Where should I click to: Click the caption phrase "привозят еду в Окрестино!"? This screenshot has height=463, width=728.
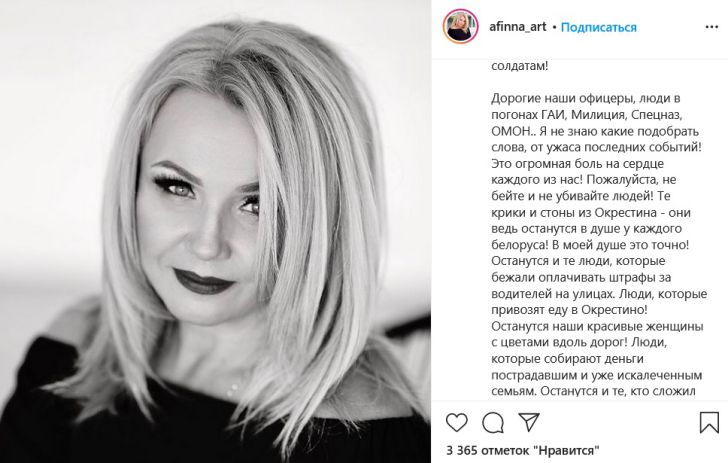click(x=569, y=309)
